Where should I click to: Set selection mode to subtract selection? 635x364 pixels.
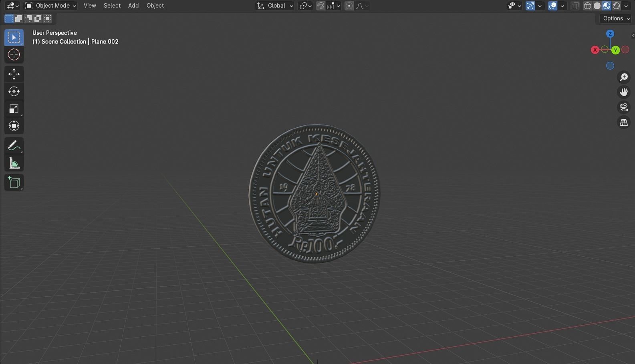[28, 18]
